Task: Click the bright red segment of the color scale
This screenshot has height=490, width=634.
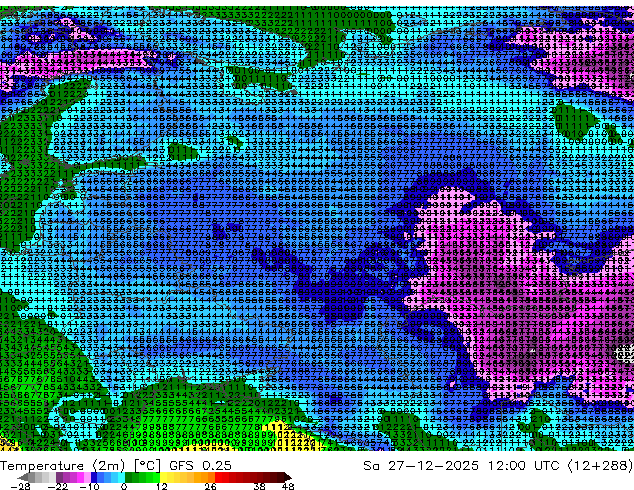Action: (x=218, y=477)
